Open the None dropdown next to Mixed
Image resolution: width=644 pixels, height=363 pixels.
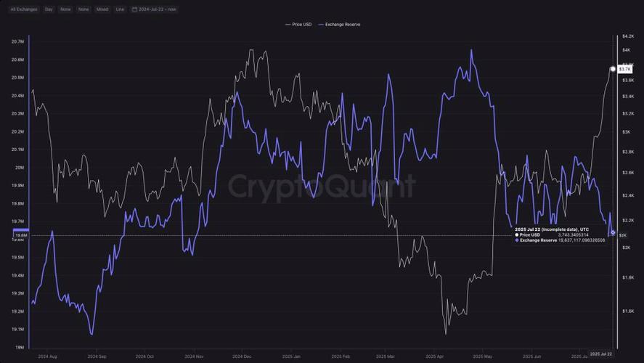83,9
